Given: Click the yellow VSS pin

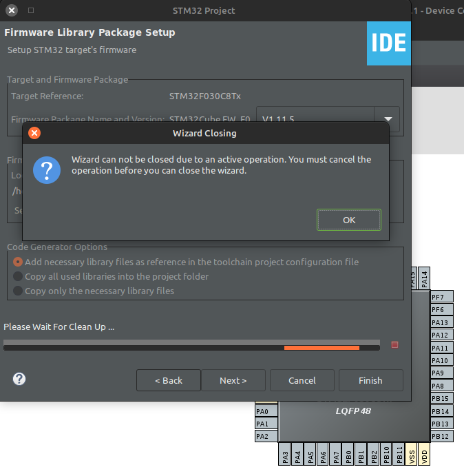Looking at the screenshot, I should click(412, 454).
